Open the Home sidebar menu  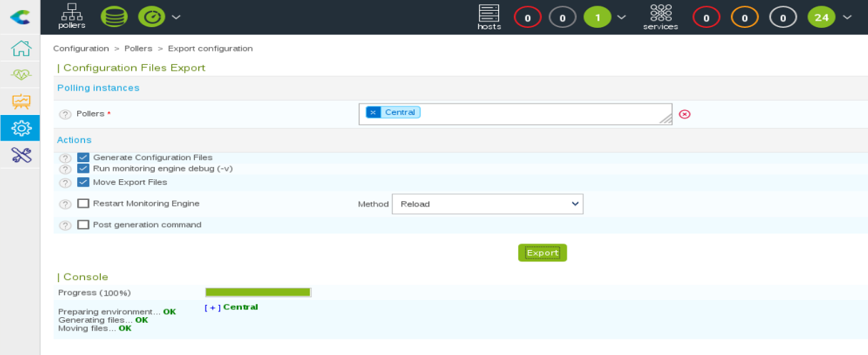(21, 49)
